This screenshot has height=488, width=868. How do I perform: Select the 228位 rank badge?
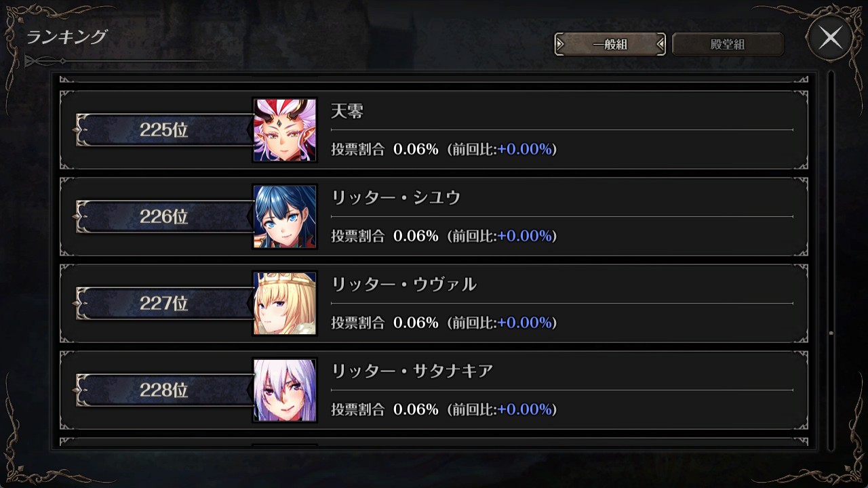(164, 390)
